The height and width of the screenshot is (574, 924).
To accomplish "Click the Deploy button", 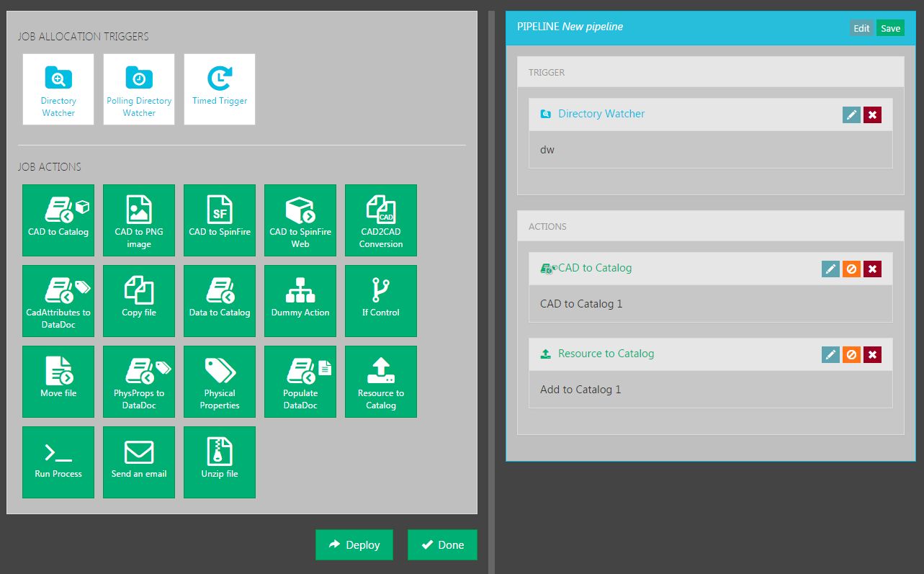I will click(x=354, y=545).
